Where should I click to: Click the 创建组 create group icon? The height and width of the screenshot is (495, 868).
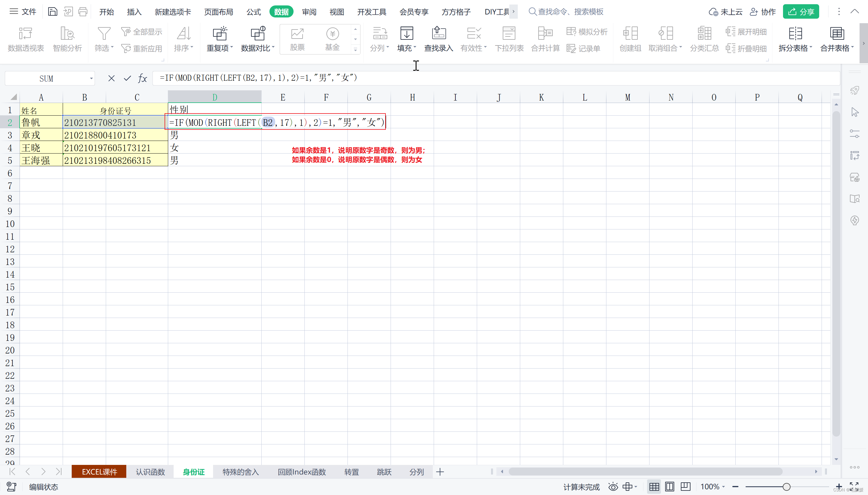pos(630,34)
